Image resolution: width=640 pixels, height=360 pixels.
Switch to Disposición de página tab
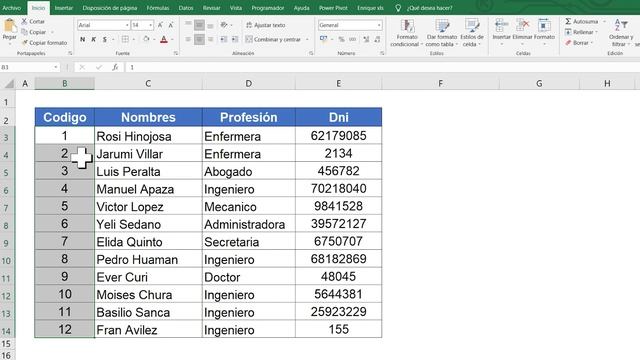point(110,8)
